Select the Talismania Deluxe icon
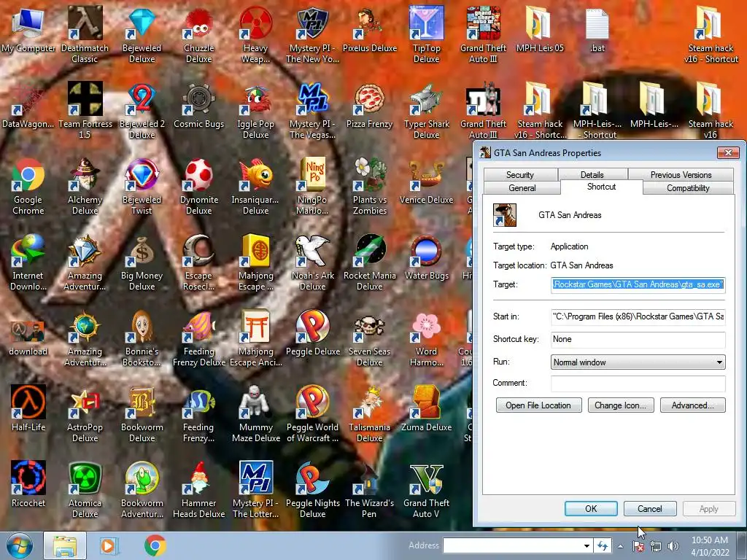The width and height of the screenshot is (747, 560). pyautogui.click(x=369, y=402)
